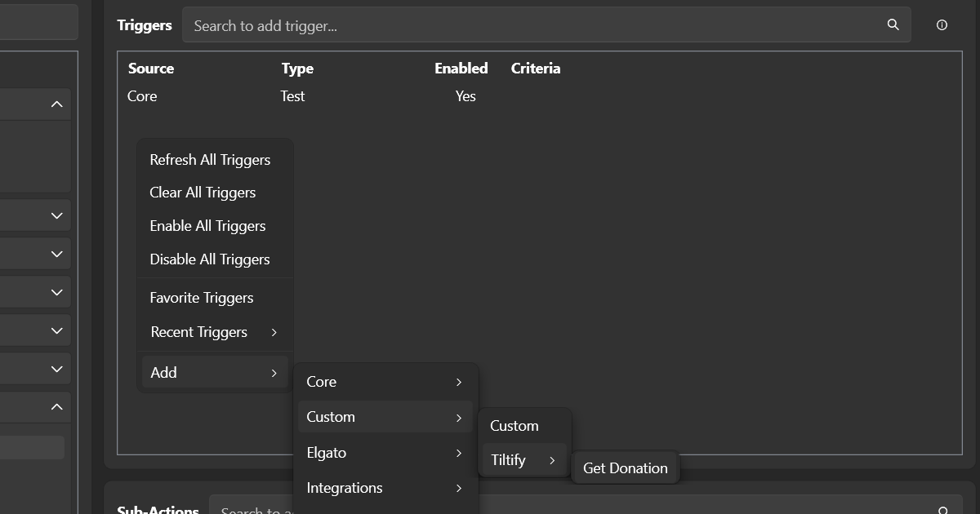Viewport: 980px width, 514px height.
Task: Select "Clear All Triggers"
Action: click(x=203, y=192)
